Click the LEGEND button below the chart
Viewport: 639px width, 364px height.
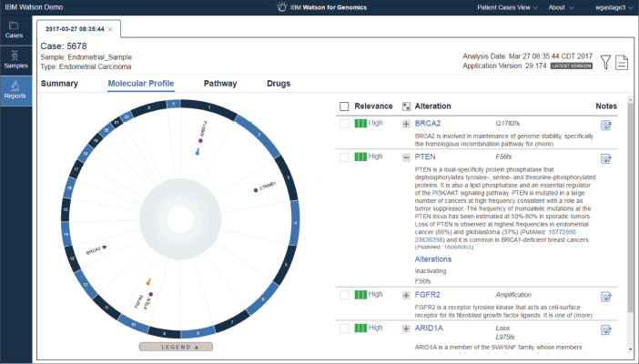[x=176, y=347]
